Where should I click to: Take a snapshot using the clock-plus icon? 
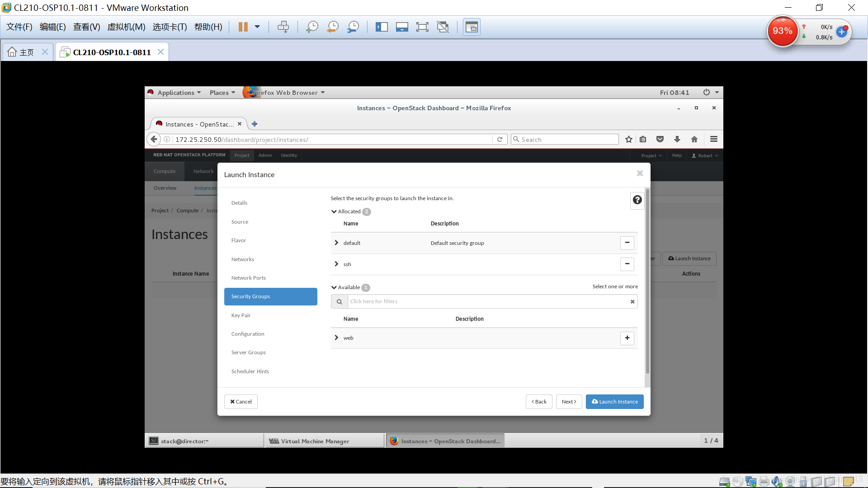(x=312, y=27)
